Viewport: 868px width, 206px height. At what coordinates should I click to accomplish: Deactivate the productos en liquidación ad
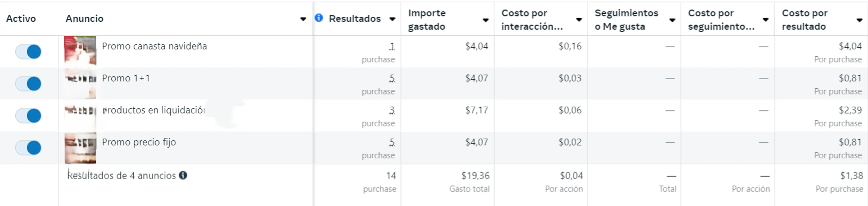(x=28, y=115)
